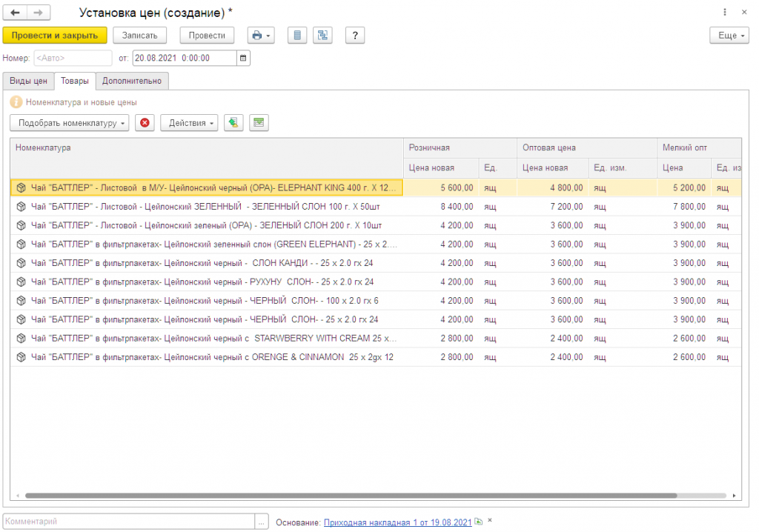Click item icon of ELEPHANT KING row
The height and width of the screenshot is (532, 759).
coord(21,187)
